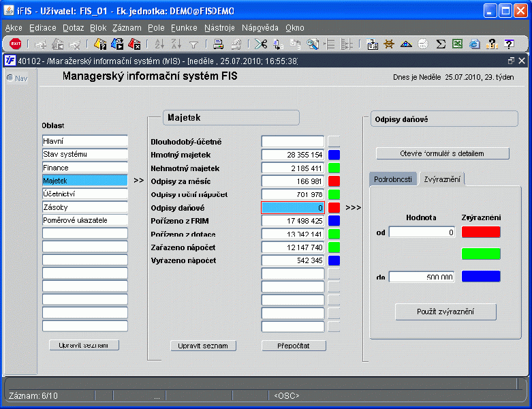
Task: Click the brown ship wheel icon
Action: coord(389,44)
